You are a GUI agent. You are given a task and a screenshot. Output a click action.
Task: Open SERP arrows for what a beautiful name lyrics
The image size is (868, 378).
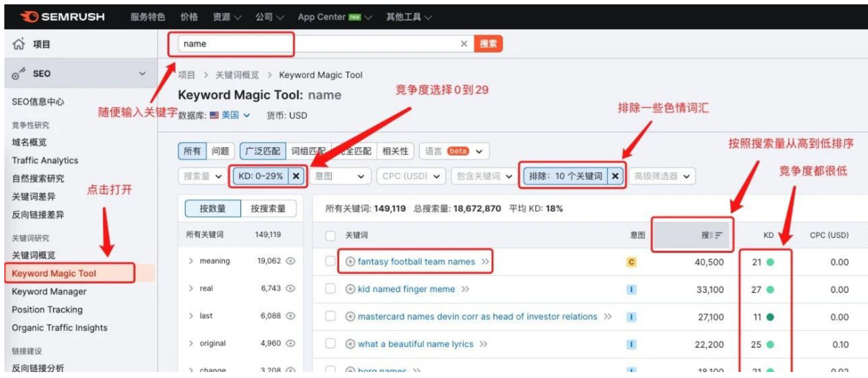pyautogui.click(x=483, y=344)
